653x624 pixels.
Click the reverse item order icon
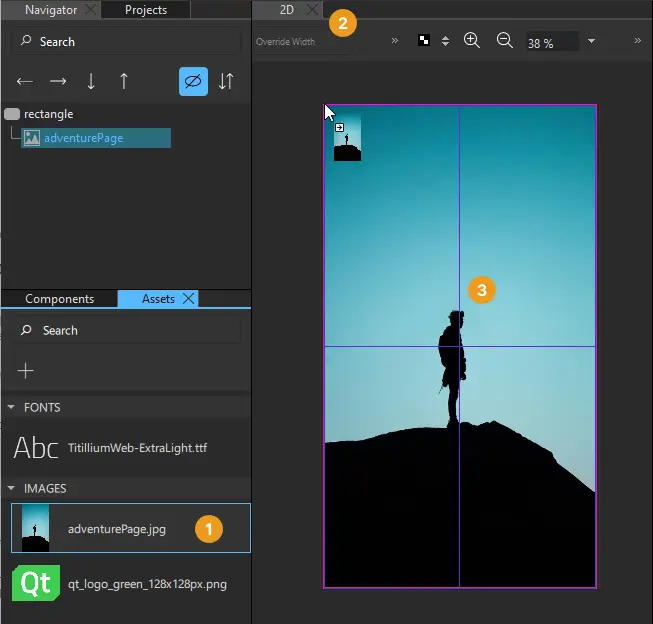(x=226, y=82)
